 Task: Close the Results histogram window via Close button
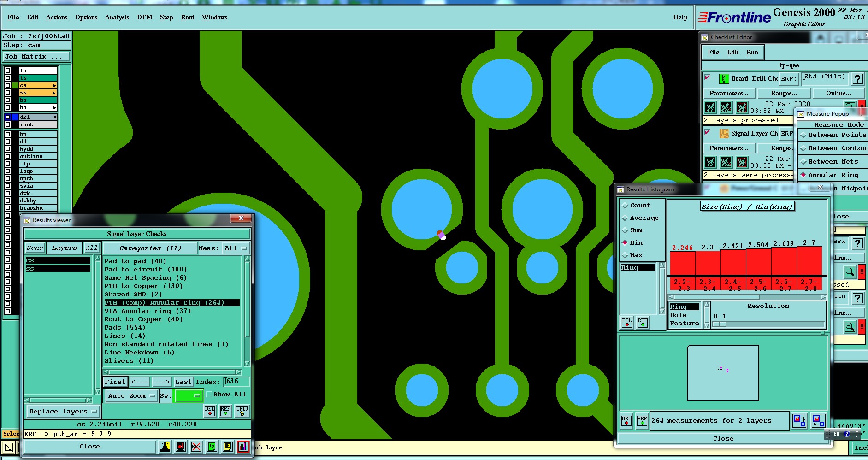coord(723,439)
